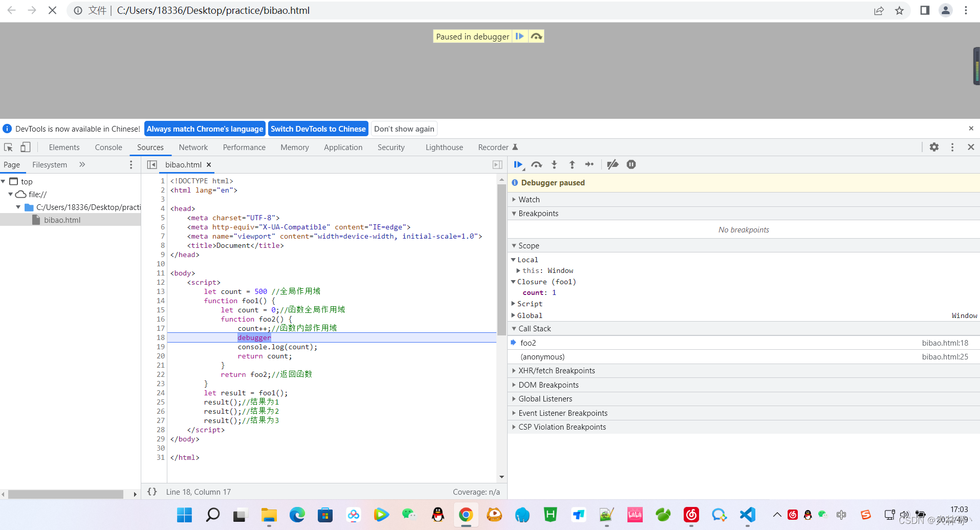
Task: Click line number 19 gutter
Action: (161, 347)
